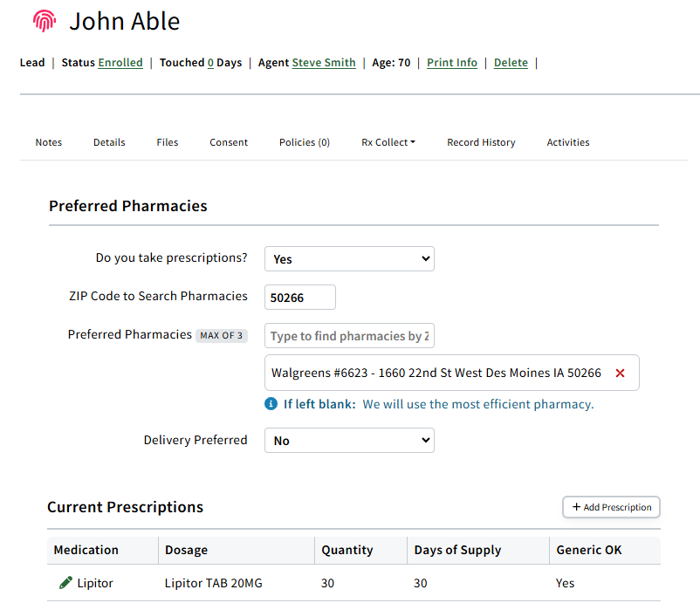Open the Policies tab

pos(304,142)
